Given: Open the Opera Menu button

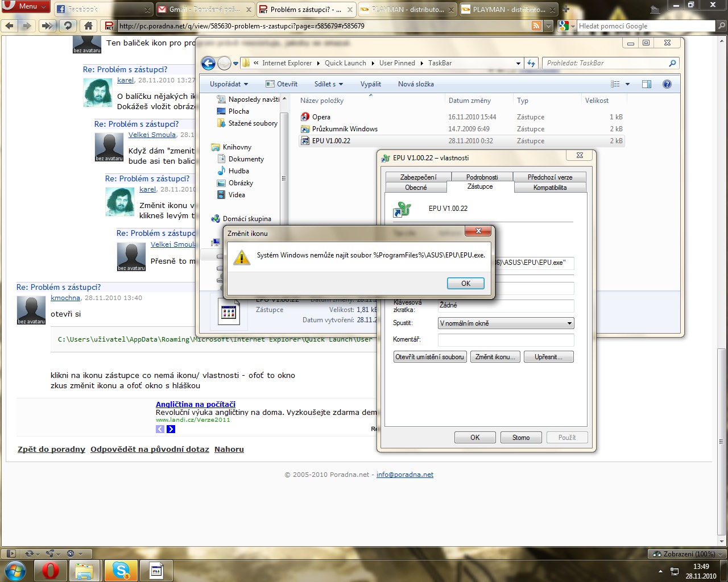Looking at the screenshot, I should [26, 7].
